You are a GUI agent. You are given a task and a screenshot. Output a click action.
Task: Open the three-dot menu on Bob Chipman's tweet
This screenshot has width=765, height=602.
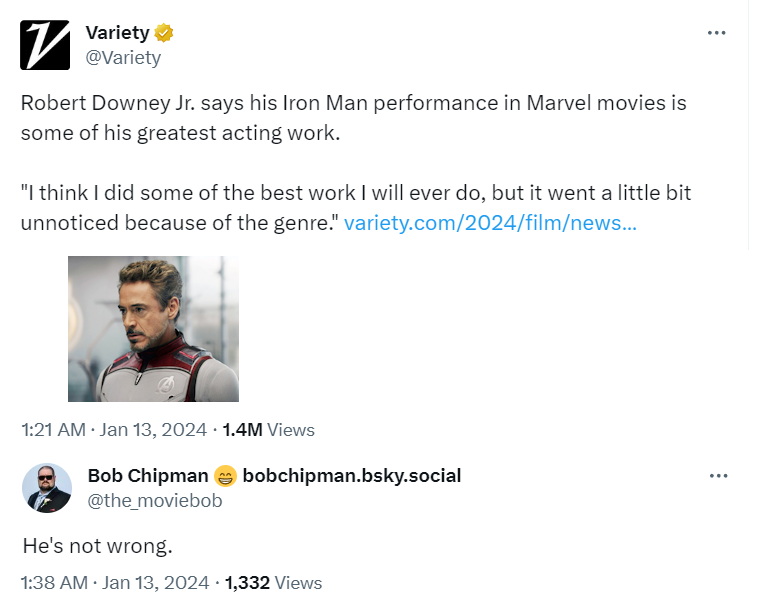tap(718, 476)
